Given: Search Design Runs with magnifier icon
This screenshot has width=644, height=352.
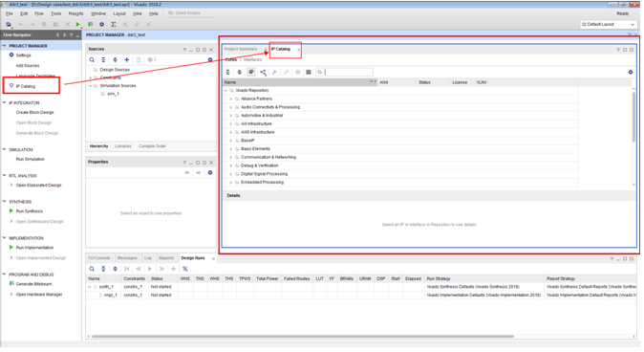Looking at the screenshot, I should (x=92, y=269).
